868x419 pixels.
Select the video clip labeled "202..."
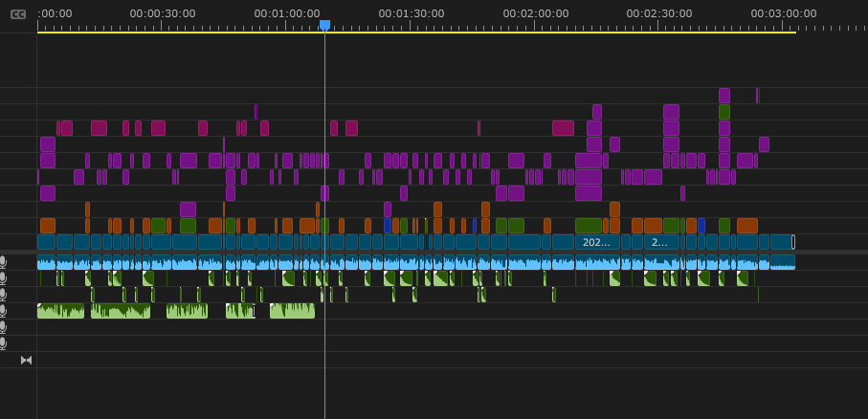pos(597,242)
